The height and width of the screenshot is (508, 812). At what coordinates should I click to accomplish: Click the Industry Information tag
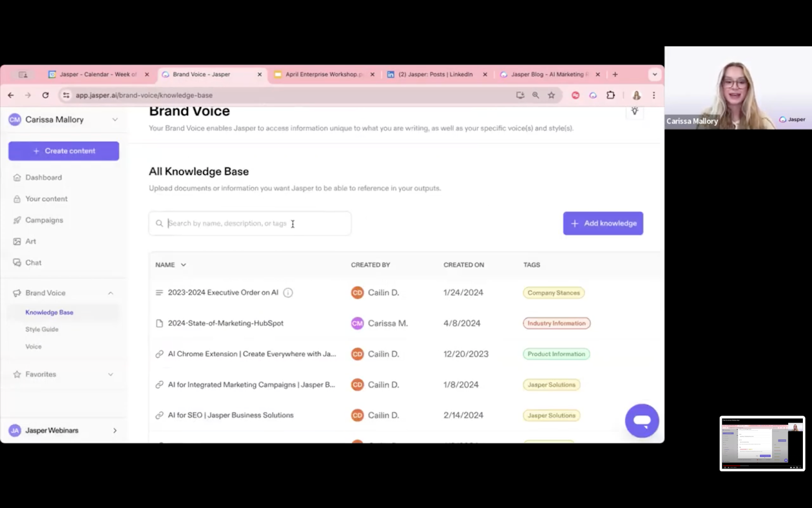[x=557, y=323]
